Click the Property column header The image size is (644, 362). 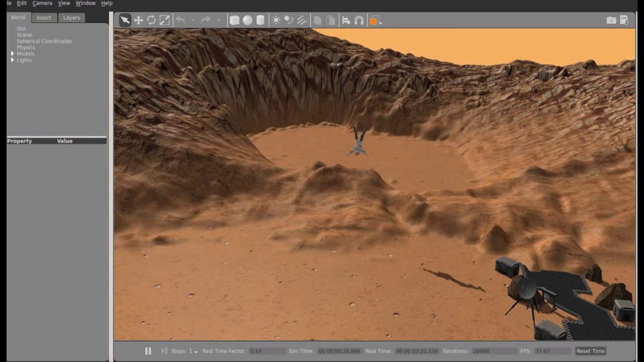point(20,141)
